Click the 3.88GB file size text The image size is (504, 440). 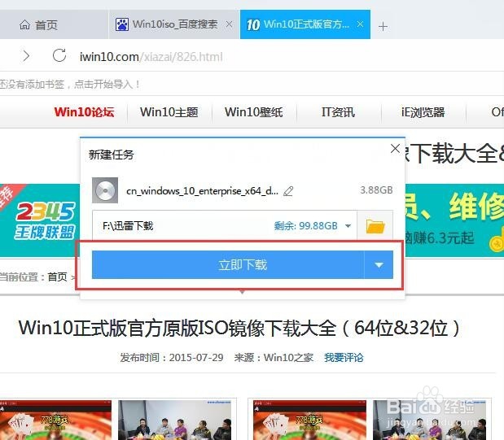(376, 190)
